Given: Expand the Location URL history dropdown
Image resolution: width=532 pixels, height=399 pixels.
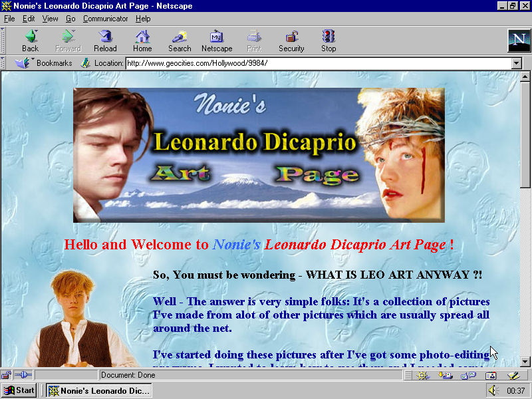Looking at the screenshot, I should coord(516,63).
